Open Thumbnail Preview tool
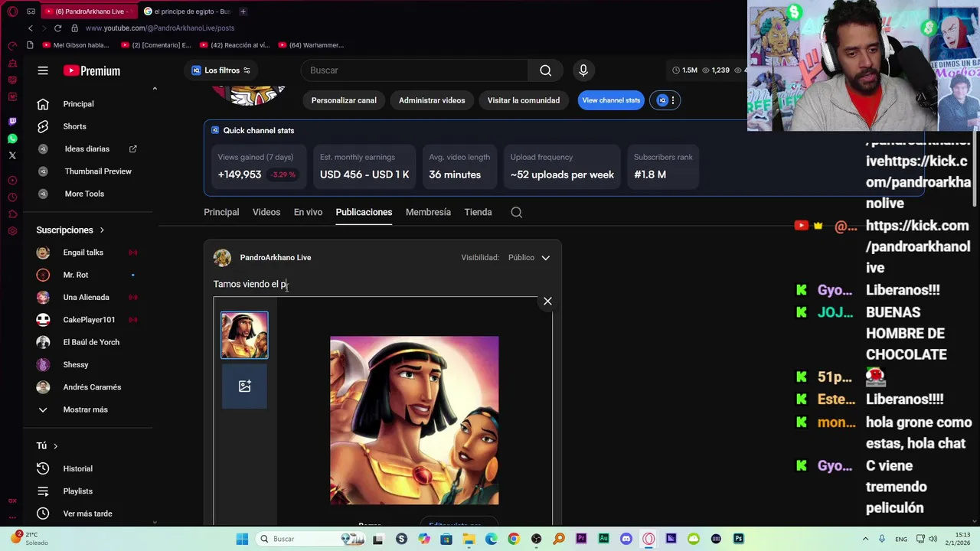The height and width of the screenshot is (551, 980). (97, 171)
